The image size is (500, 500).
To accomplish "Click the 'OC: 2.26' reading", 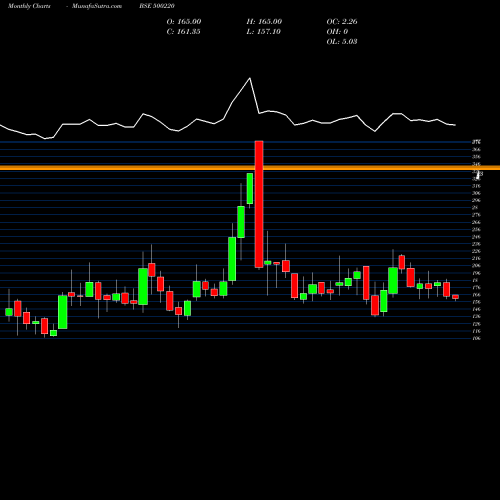I will [x=342, y=21].
